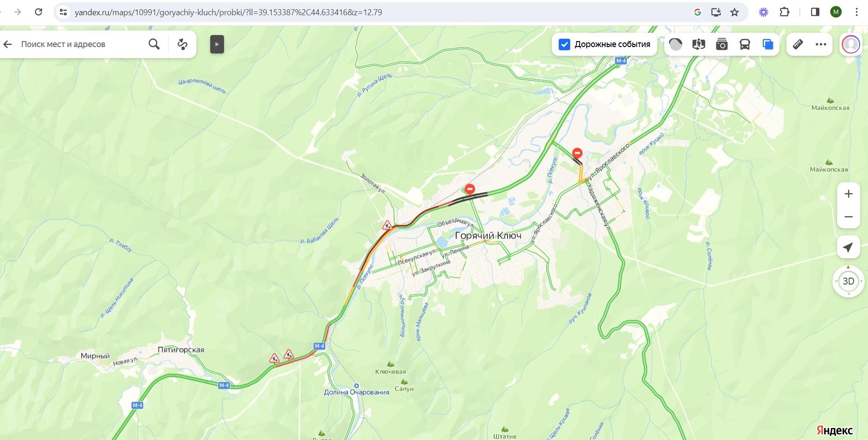Zoom in with the plus button

tap(849, 194)
